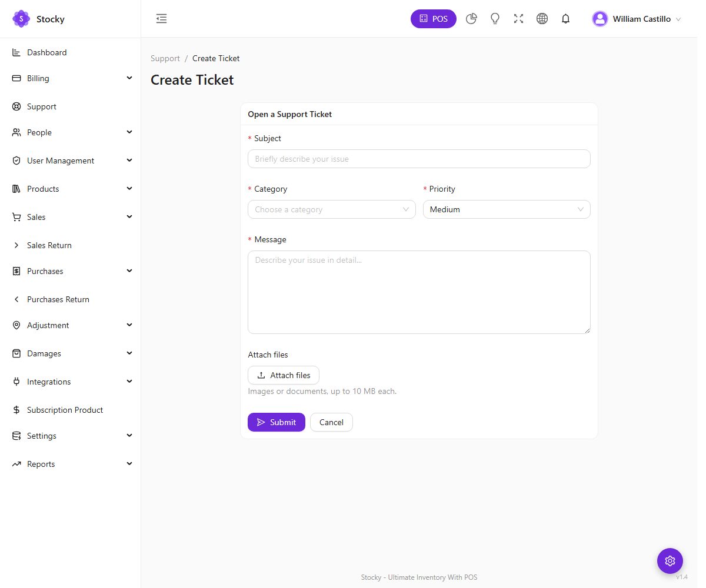Click the Stocky logo icon
This screenshot has height=588, width=706.
pyautogui.click(x=21, y=19)
